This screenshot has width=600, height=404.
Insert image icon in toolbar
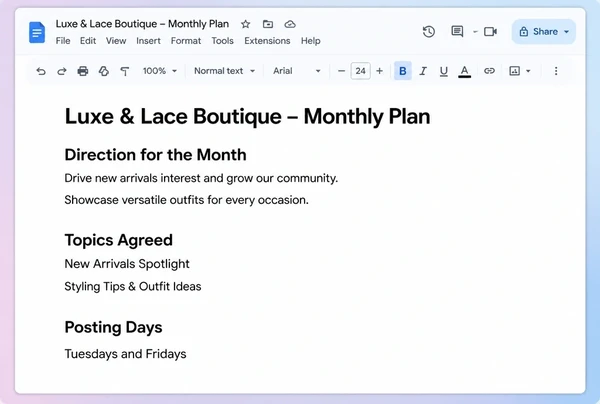click(x=514, y=71)
